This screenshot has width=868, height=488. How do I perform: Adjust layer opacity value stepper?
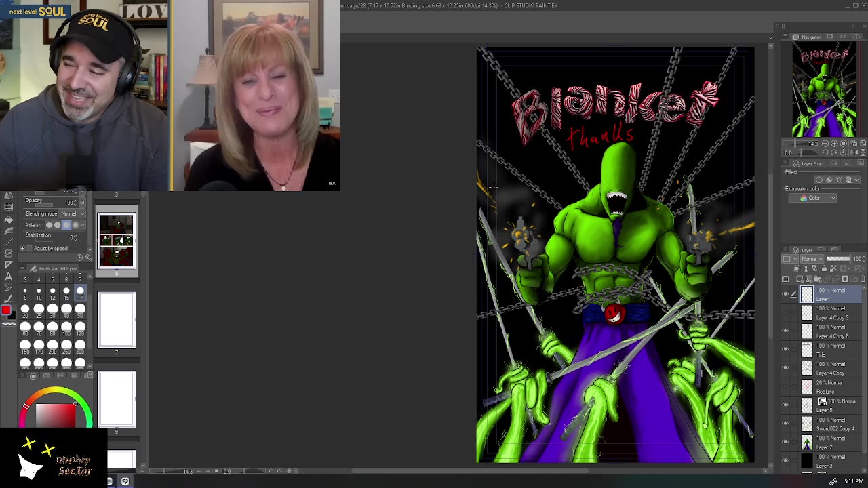(863, 259)
